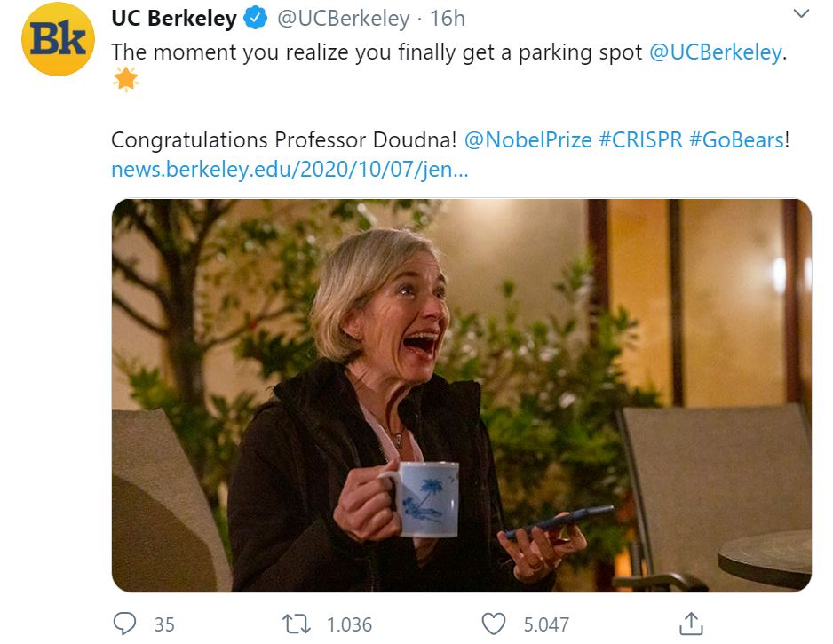Click the share upload icon
The image size is (833, 644).
[x=691, y=624]
